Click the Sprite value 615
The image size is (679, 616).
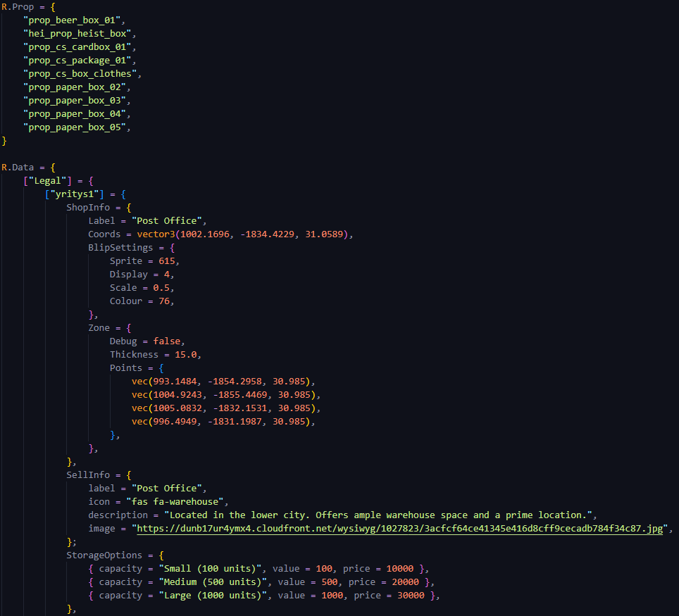(167, 261)
